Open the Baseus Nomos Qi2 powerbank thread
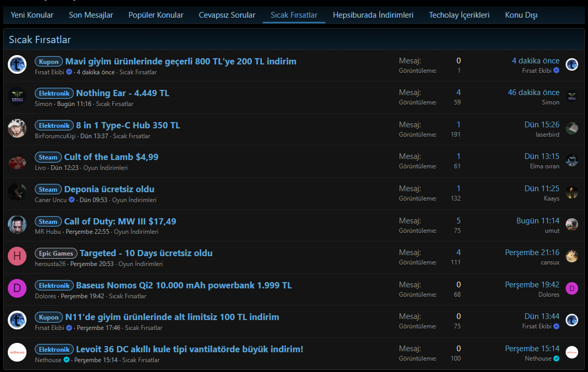 click(184, 285)
